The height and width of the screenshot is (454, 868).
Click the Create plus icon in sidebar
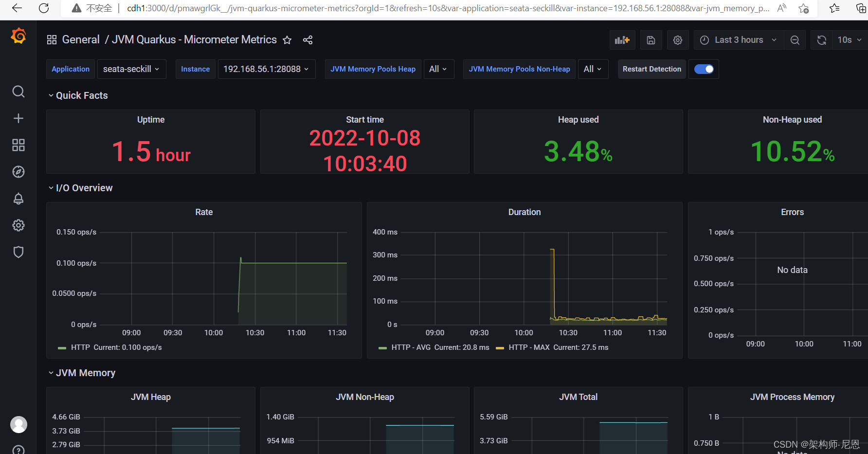(18, 118)
